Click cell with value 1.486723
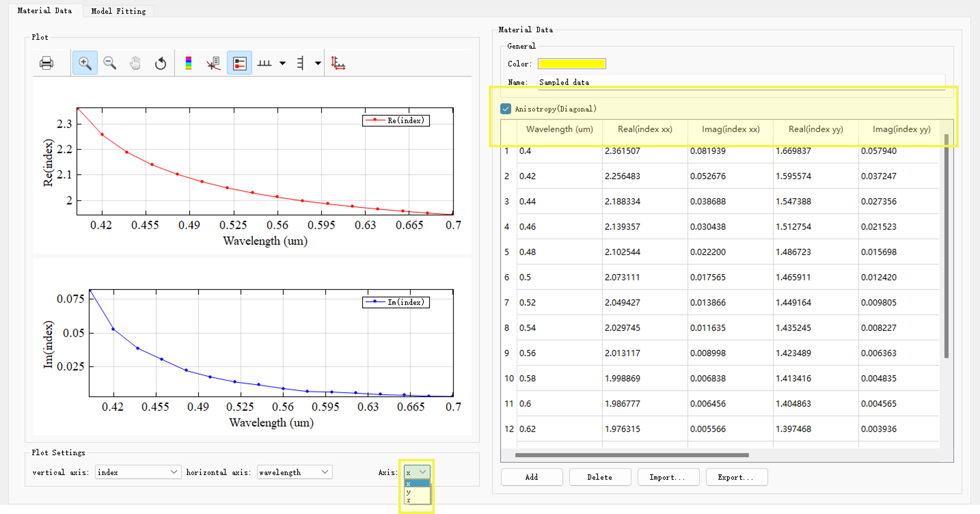980x514 pixels. (816, 252)
